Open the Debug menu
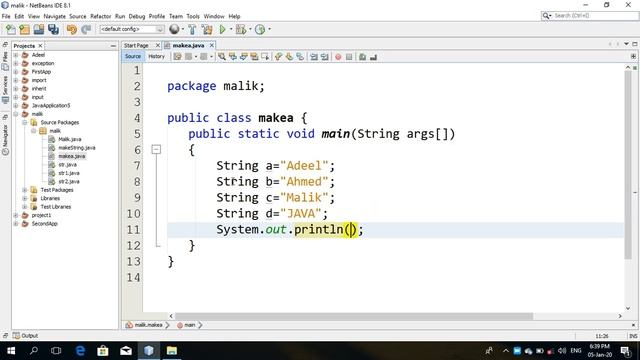 point(137,16)
